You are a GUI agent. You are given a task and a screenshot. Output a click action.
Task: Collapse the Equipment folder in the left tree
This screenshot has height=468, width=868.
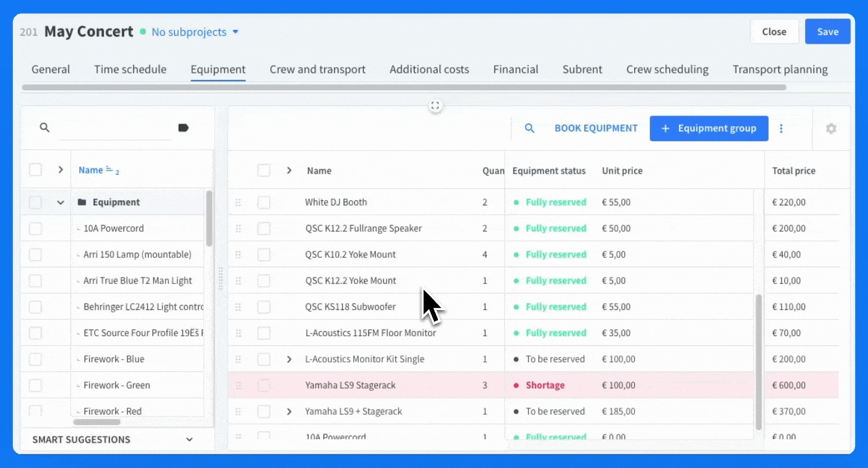click(60, 201)
